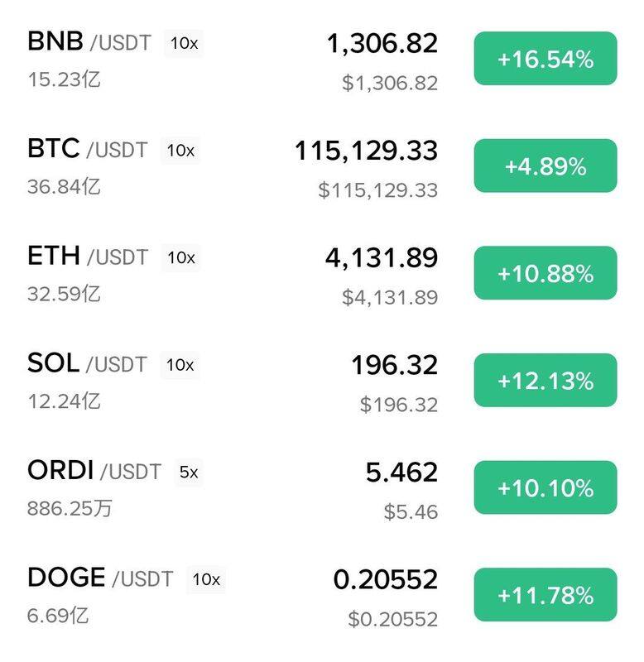Click the ORDI +10.10% change button

click(545, 487)
